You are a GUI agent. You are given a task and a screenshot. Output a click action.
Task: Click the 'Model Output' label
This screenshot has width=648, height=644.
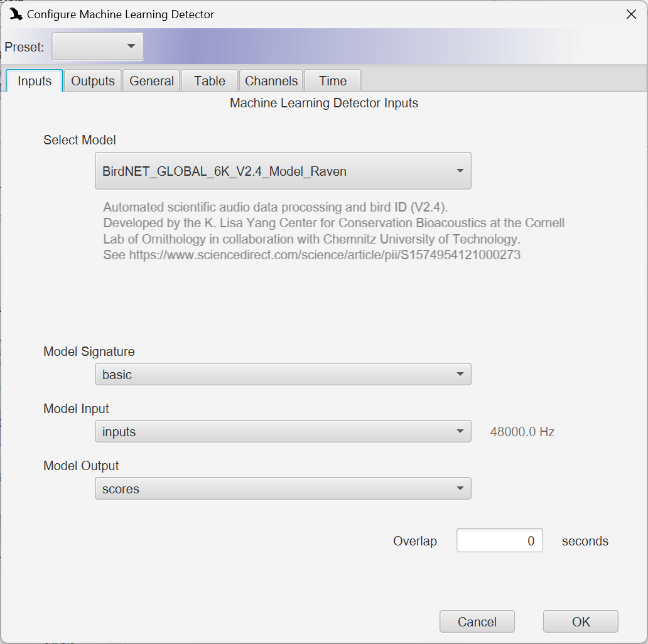pyautogui.click(x=81, y=466)
